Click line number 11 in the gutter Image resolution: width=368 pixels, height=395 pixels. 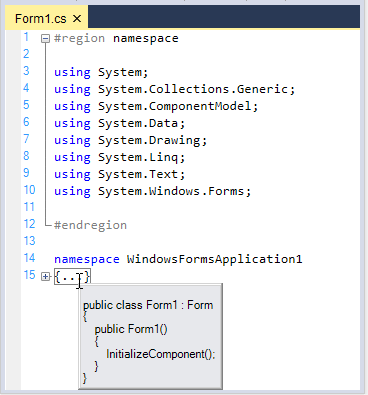click(x=29, y=207)
